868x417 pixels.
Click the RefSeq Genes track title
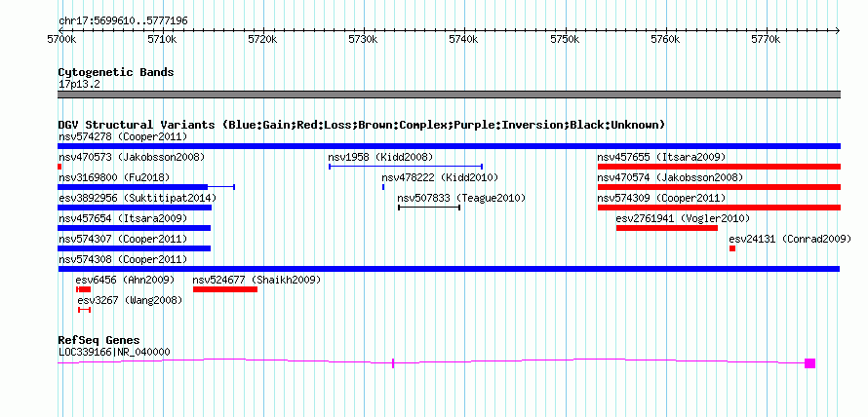tap(99, 340)
